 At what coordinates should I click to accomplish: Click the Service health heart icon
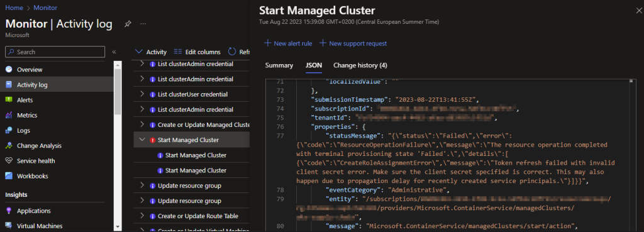click(x=9, y=160)
